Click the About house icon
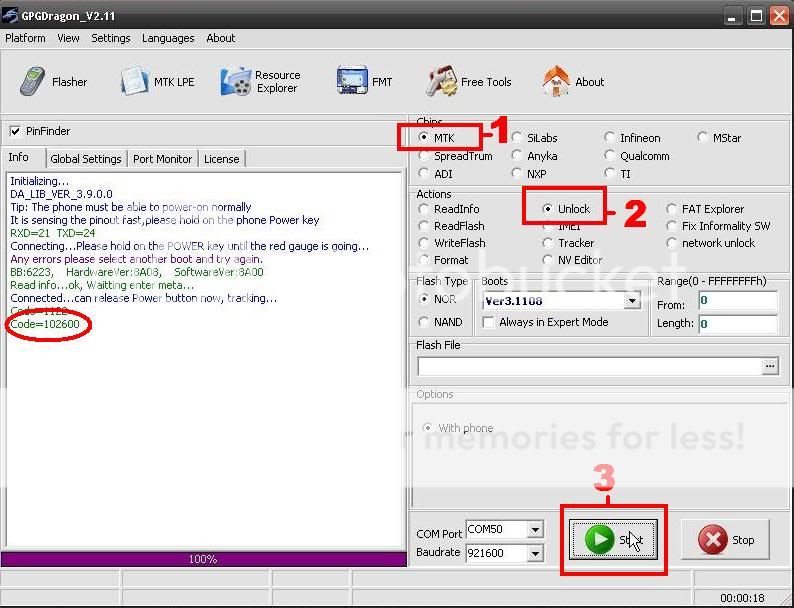This screenshot has height=608, width=794. point(573,82)
